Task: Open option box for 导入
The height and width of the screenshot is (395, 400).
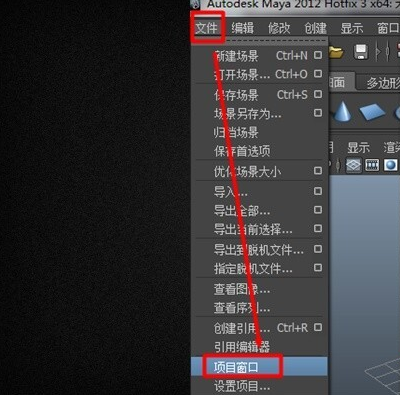Action: (x=318, y=191)
